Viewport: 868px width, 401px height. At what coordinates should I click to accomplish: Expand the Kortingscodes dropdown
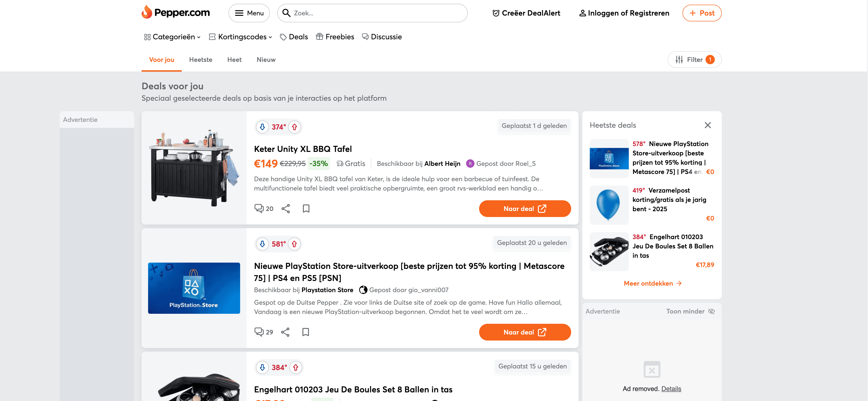click(x=241, y=37)
